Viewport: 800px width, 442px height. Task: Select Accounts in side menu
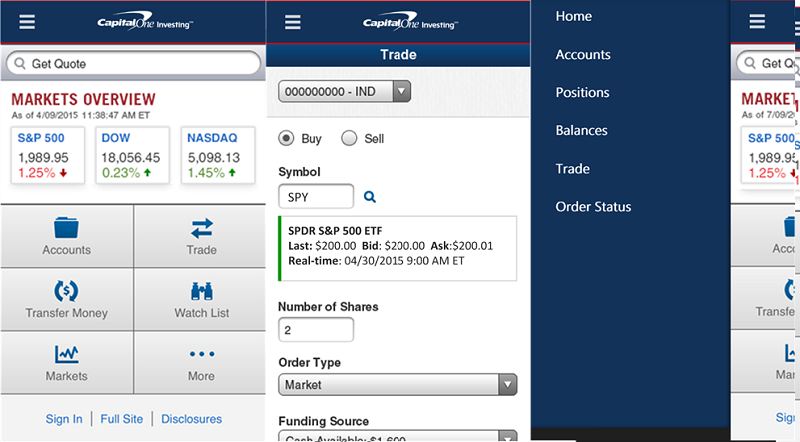(x=583, y=55)
